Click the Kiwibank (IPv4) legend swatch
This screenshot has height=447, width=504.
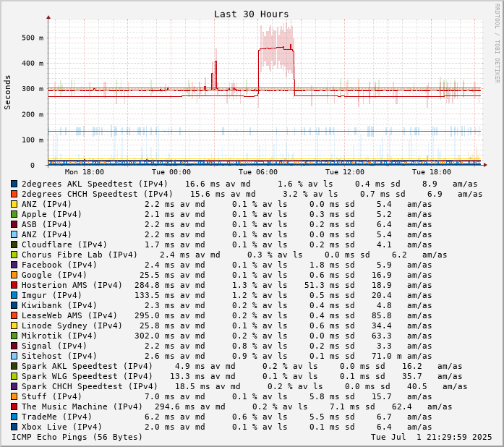[14, 305]
